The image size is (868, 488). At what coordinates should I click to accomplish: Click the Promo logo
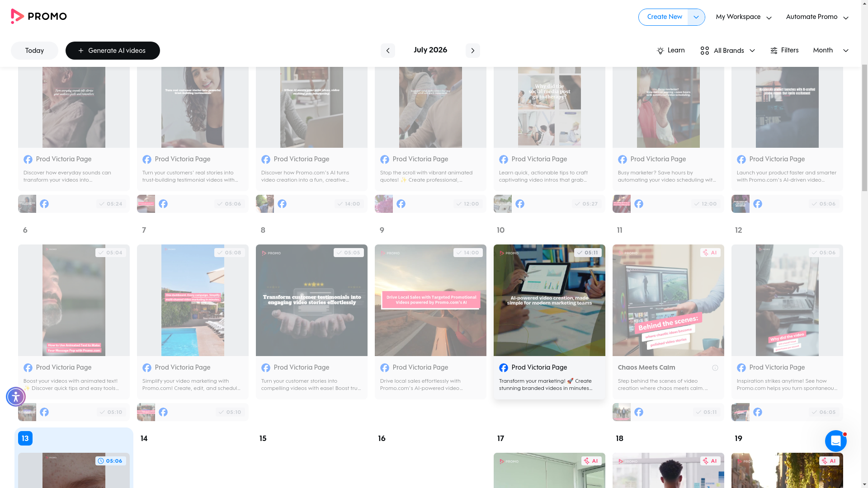[x=39, y=16]
